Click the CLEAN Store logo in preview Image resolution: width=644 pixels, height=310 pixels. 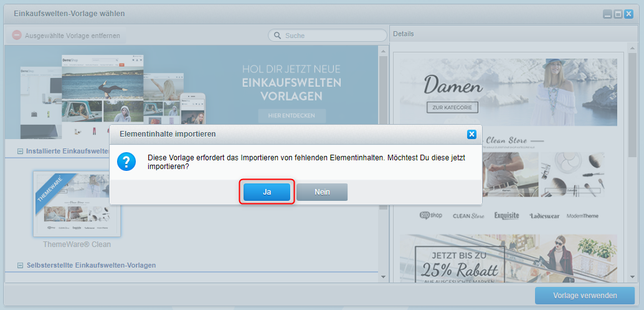click(468, 216)
